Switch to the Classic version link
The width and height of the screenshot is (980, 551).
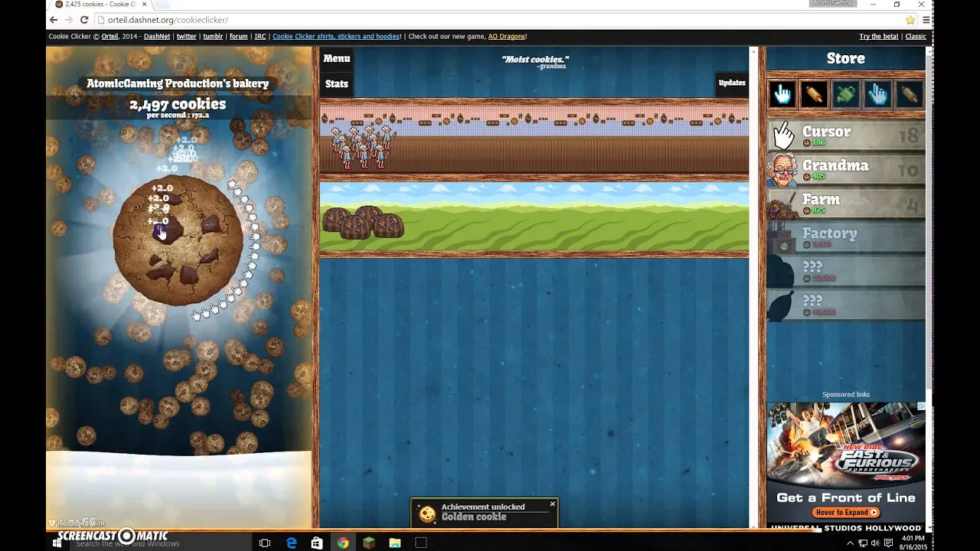pos(916,36)
